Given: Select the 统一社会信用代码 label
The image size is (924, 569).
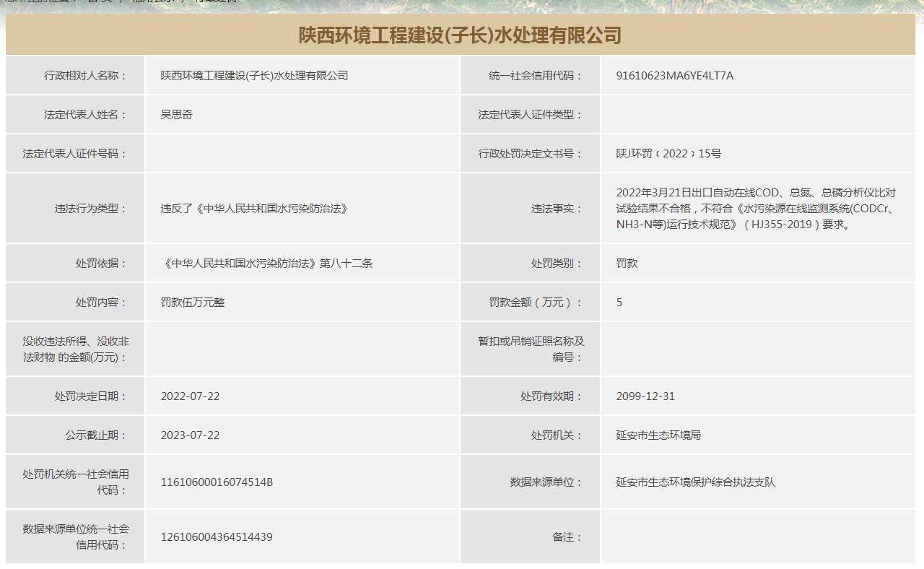Looking at the screenshot, I should pos(536,75).
